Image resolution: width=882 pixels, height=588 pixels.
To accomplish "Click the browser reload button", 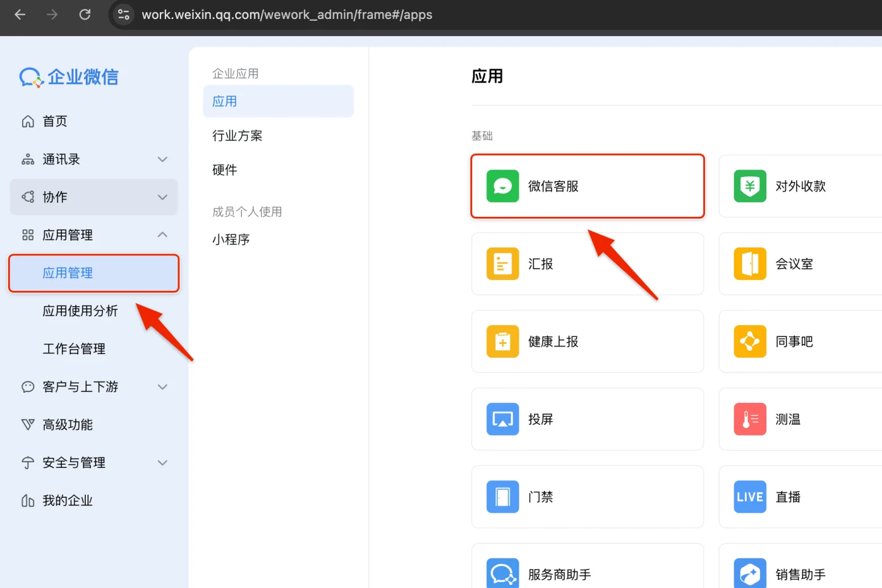I will (x=85, y=15).
